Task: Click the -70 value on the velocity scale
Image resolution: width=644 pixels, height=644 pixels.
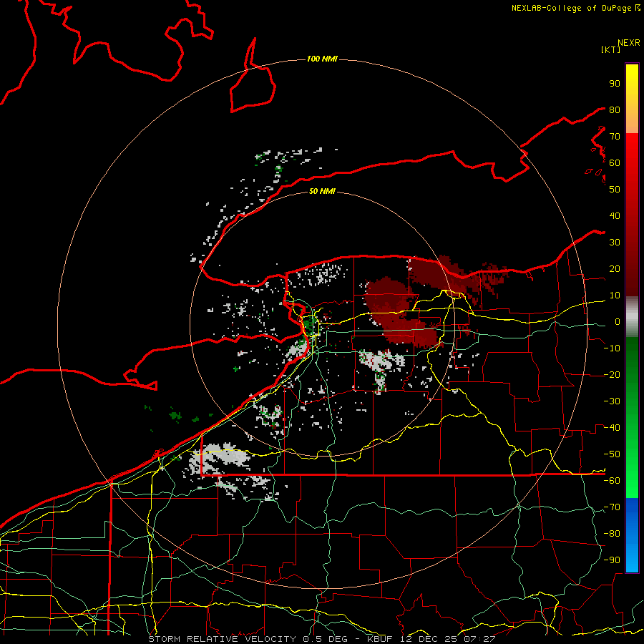Action: (x=612, y=507)
